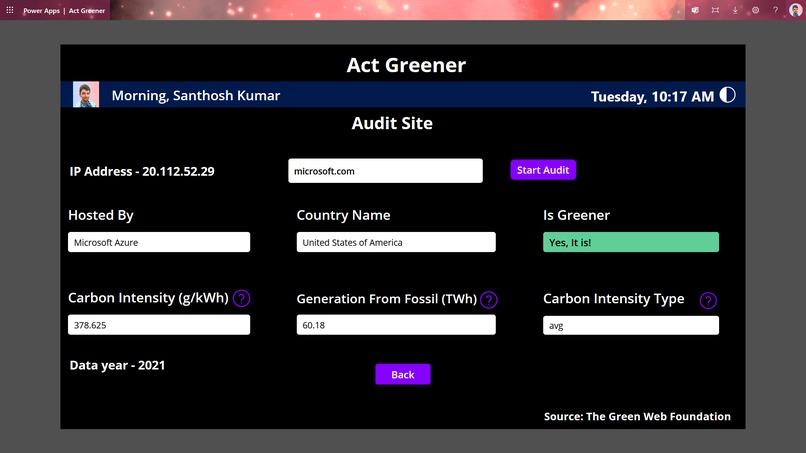Open the Carbon Intensity Type help icon
Screen dimensions: 806x453
point(708,300)
